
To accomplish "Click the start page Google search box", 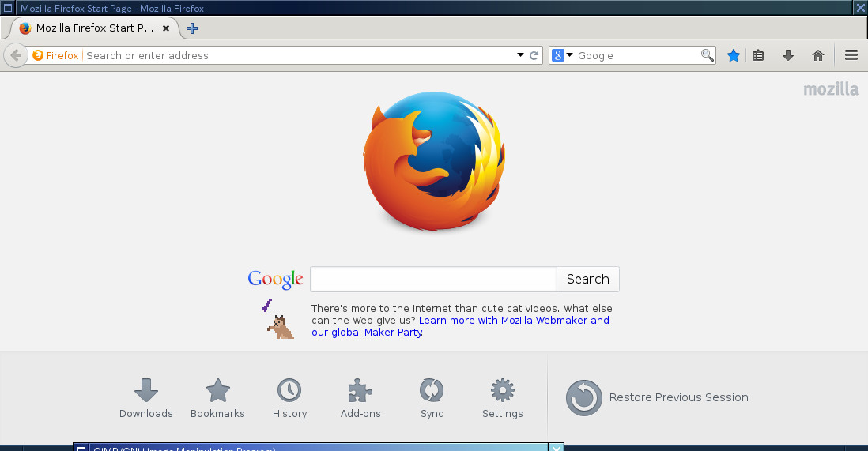I will click(x=433, y=279).
